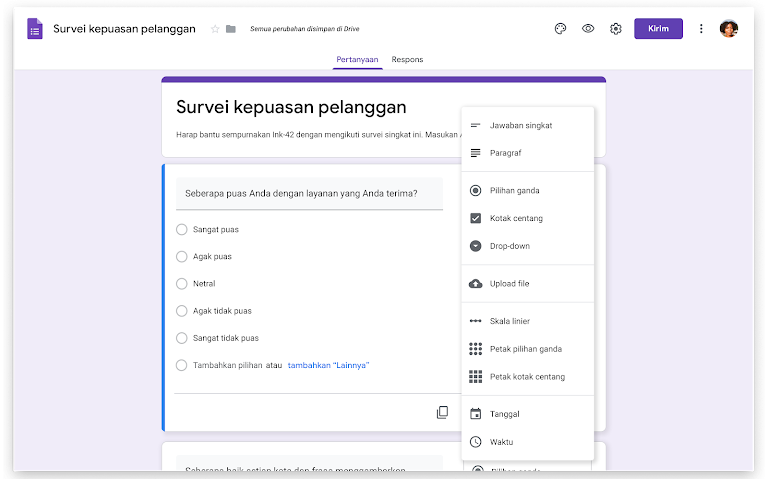Choose Petak pilihan ganda type
768x479 pixels.
point(528,349)
